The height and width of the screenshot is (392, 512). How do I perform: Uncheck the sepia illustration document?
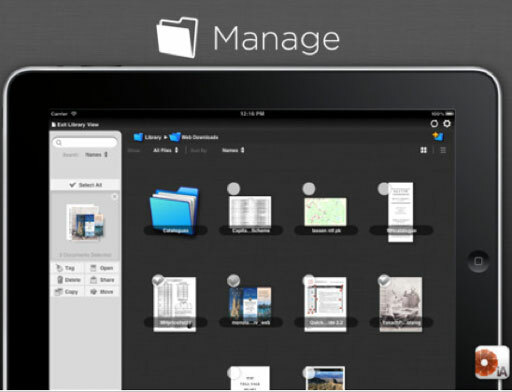point(384,281)
